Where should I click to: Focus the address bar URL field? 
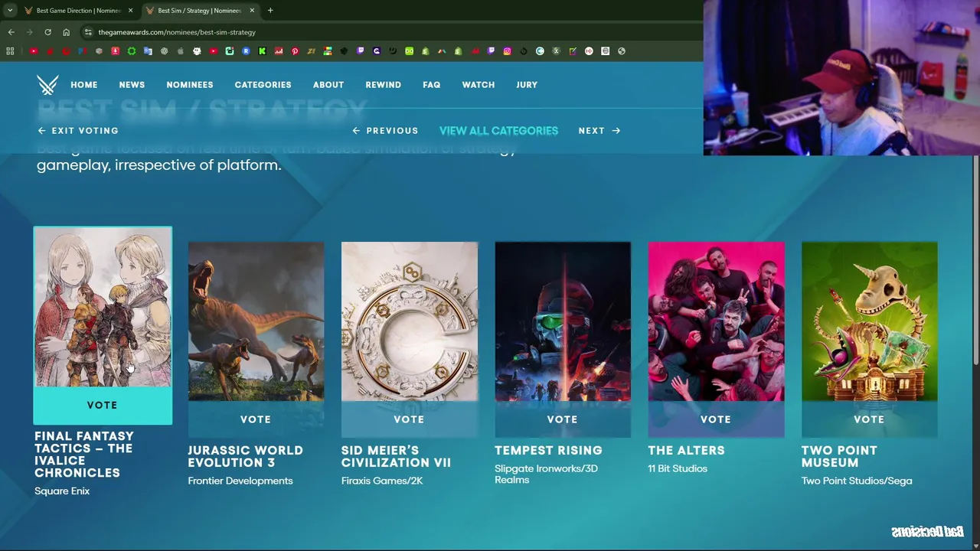pyautogui.click(x=390, y=32)
